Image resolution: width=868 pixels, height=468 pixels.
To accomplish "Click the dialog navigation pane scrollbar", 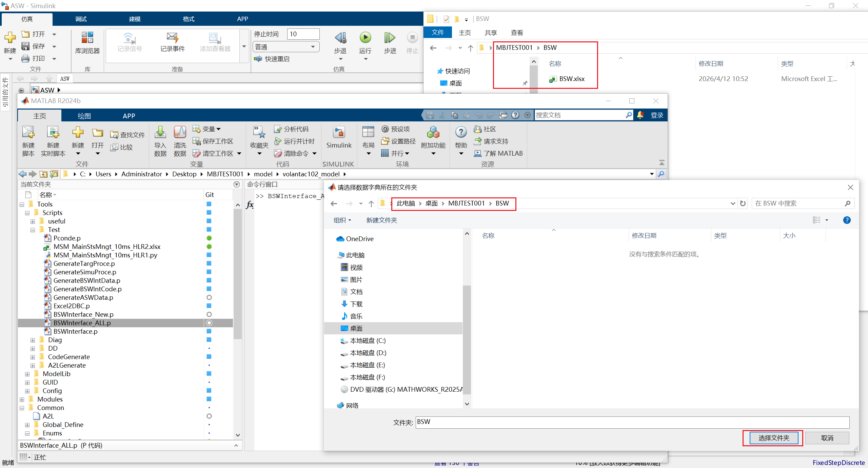I will [x=467, y=339].
